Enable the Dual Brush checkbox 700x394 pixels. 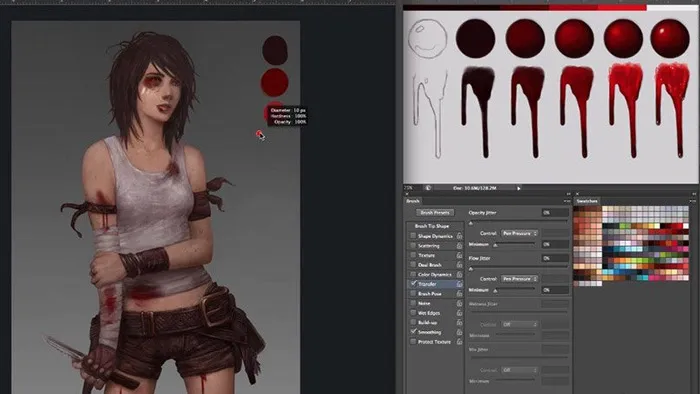click(x=413, y=265)
